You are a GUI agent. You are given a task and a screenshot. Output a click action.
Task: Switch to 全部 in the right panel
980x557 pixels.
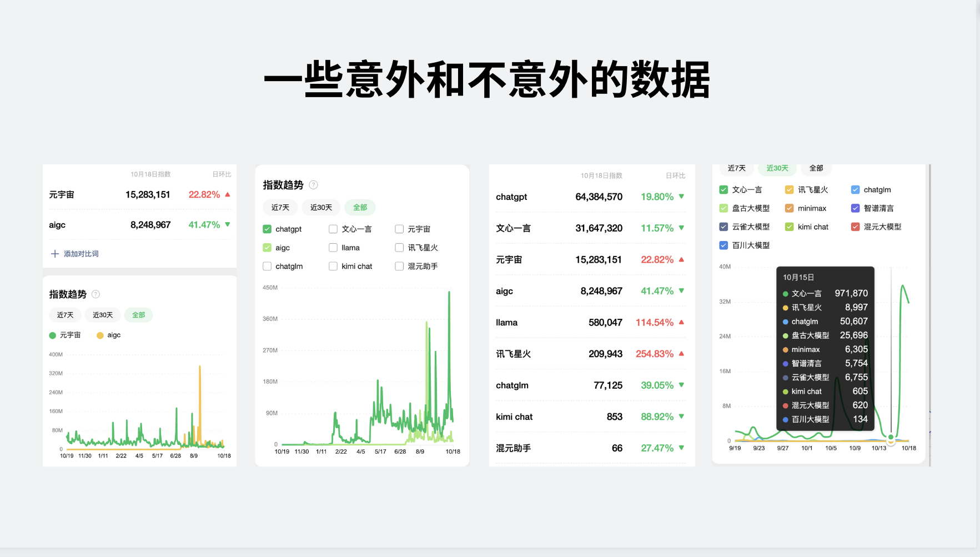pyautogui.click(x=816, y=168)
